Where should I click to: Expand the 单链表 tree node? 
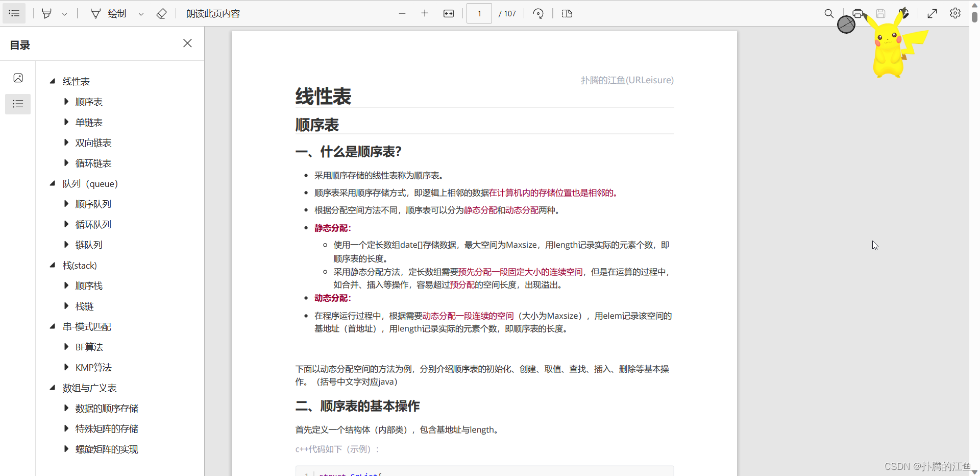point(66,122)
